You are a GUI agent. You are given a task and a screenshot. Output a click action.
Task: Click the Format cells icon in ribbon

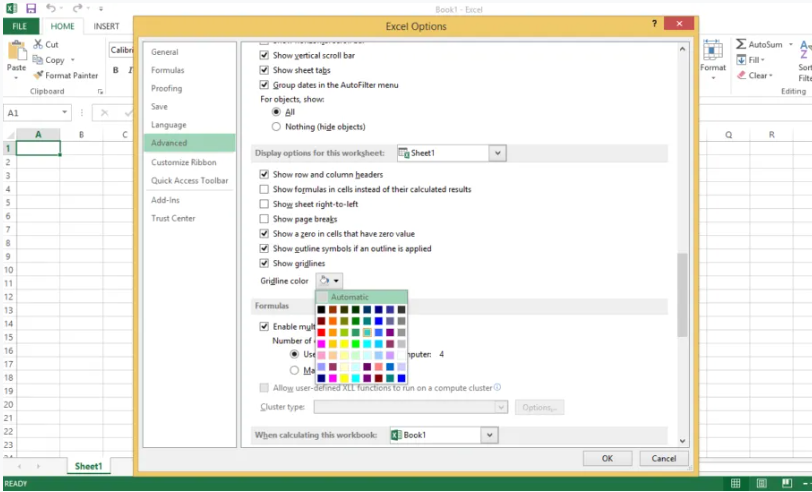(x=712, y=50)
